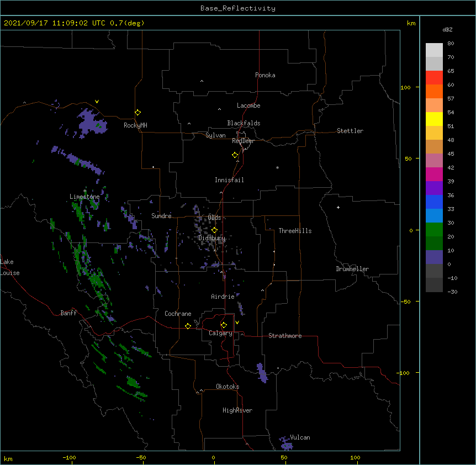This screenshot has width=476, height=465.
Task: Click the deep orange swatch below 60 dBZ
Action: [x=434, y=91]
